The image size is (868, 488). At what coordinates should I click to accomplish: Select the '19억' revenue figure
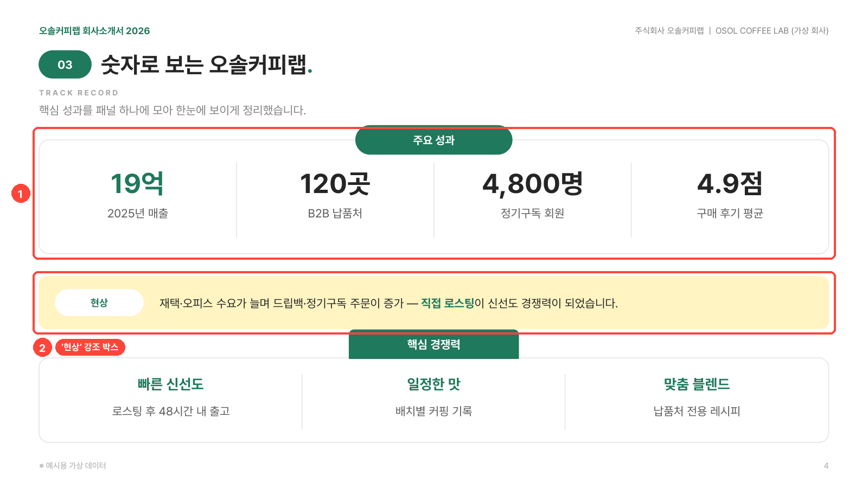point(138,184)
